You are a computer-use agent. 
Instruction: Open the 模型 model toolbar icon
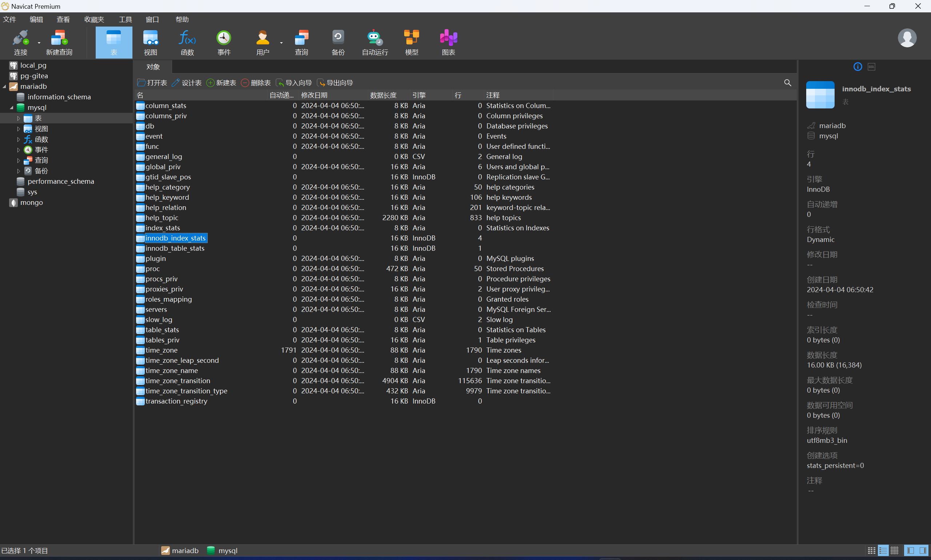(x=411, y=42)
